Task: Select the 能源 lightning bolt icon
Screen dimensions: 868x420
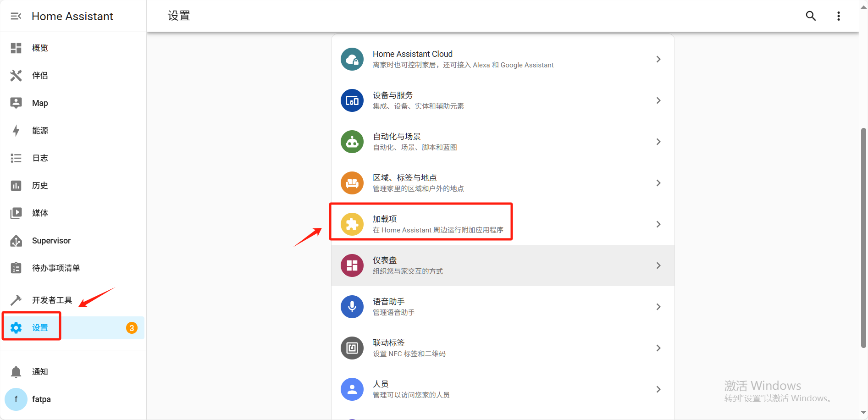Action: 16,131
